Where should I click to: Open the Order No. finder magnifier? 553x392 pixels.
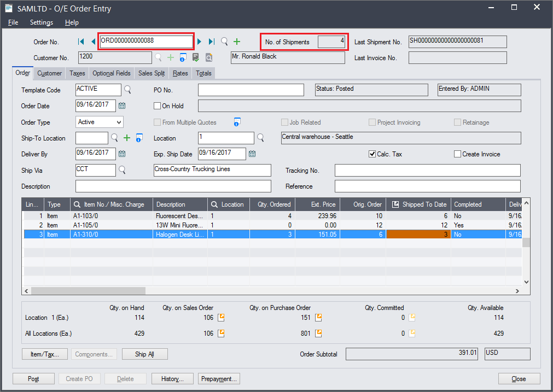pos(224,42)
